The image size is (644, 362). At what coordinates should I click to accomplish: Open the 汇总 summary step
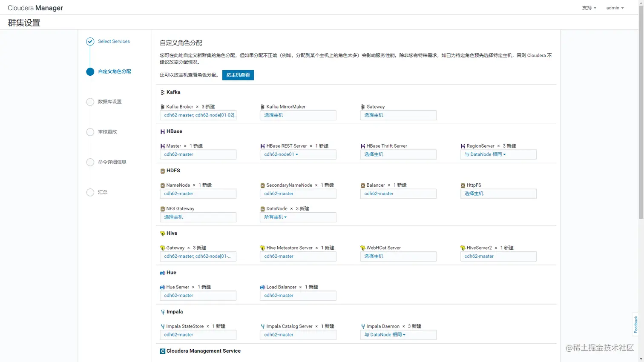(x=103, y=192)
